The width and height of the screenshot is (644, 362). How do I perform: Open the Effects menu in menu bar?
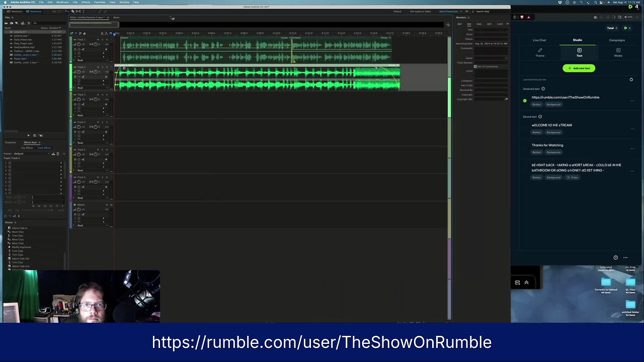coord(86,2)
